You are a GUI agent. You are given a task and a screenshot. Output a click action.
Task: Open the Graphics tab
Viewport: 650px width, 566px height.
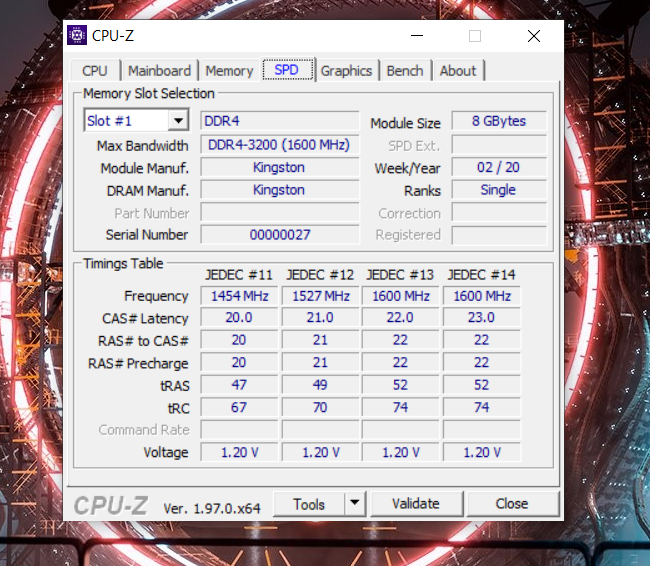(x=347, y=71)
